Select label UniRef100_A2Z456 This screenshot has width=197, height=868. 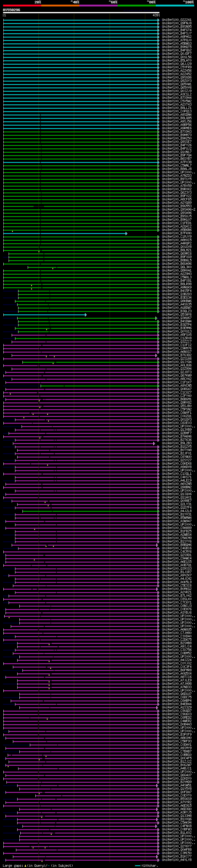[x=177, y=71]
